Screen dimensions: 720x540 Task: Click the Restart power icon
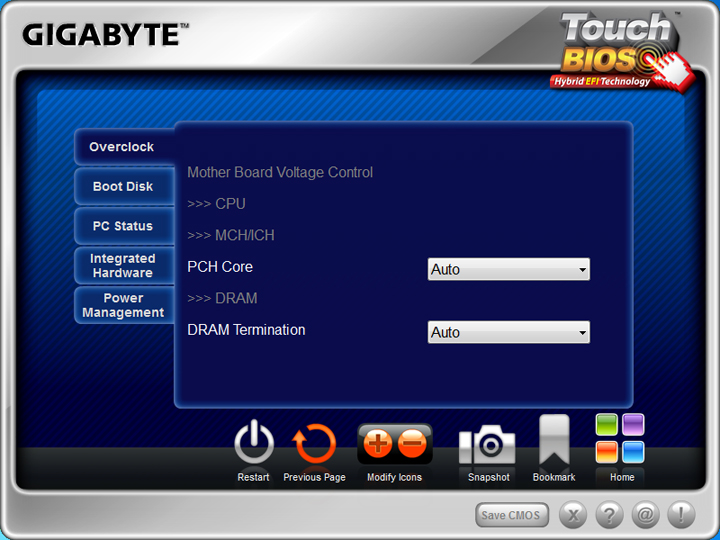254,443
